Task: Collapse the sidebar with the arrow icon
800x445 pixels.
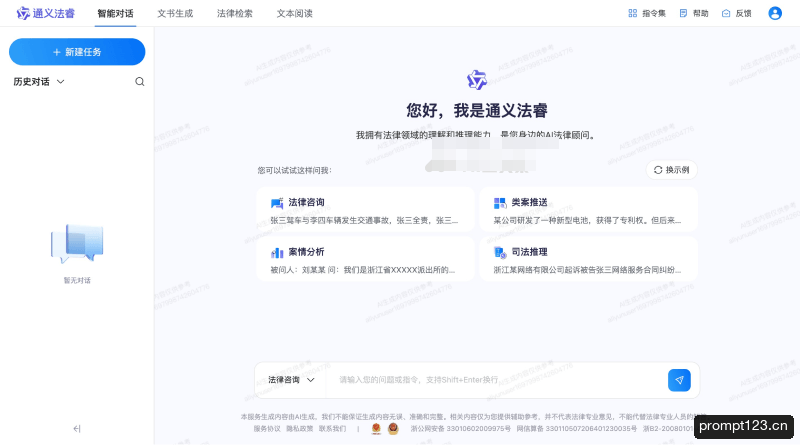Action: tap(77, 429)
